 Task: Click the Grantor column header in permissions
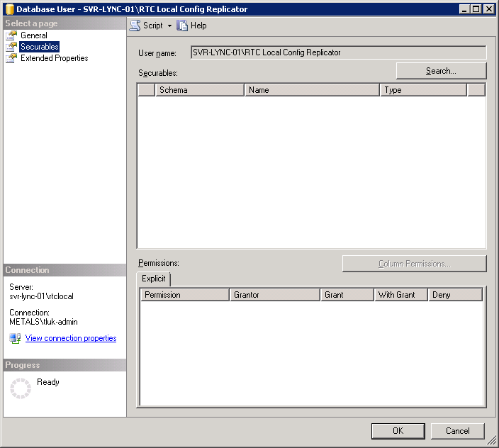click(274, 295)
